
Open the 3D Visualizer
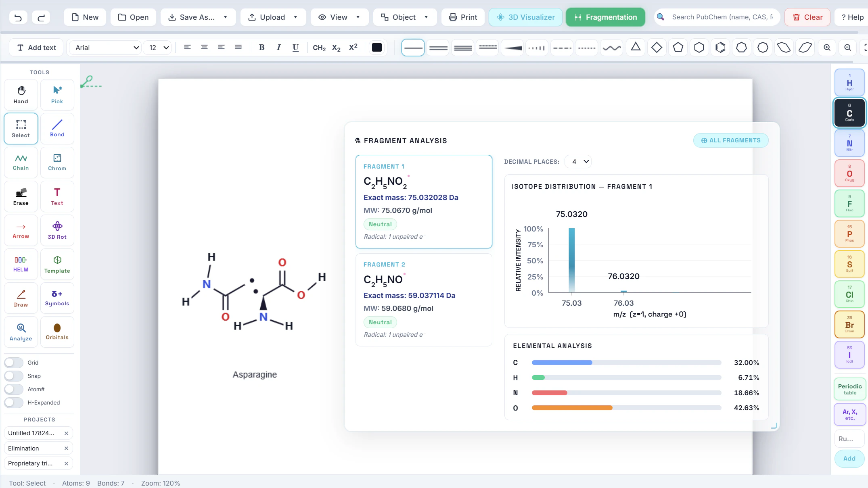525,17
